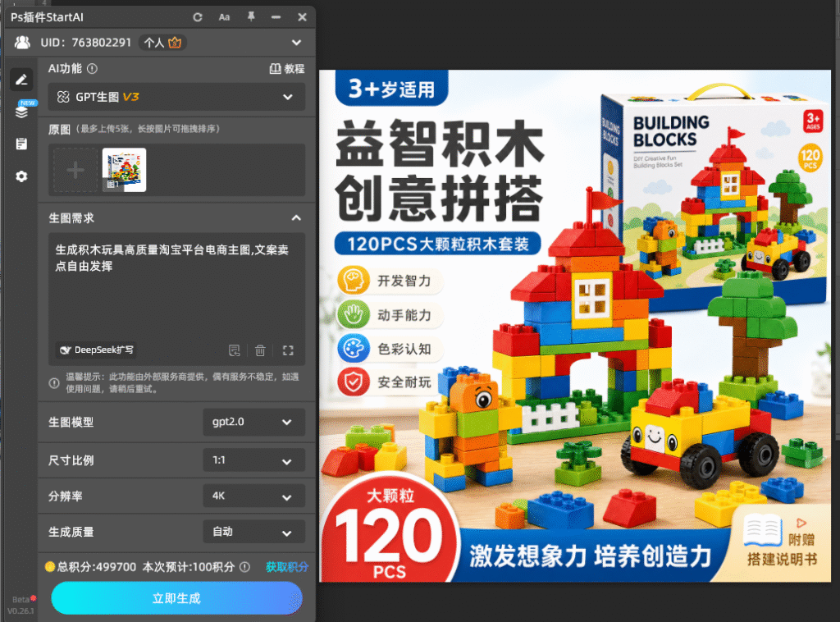Click the 原图 section label
840x622 pixels.
tap(59, 129)
